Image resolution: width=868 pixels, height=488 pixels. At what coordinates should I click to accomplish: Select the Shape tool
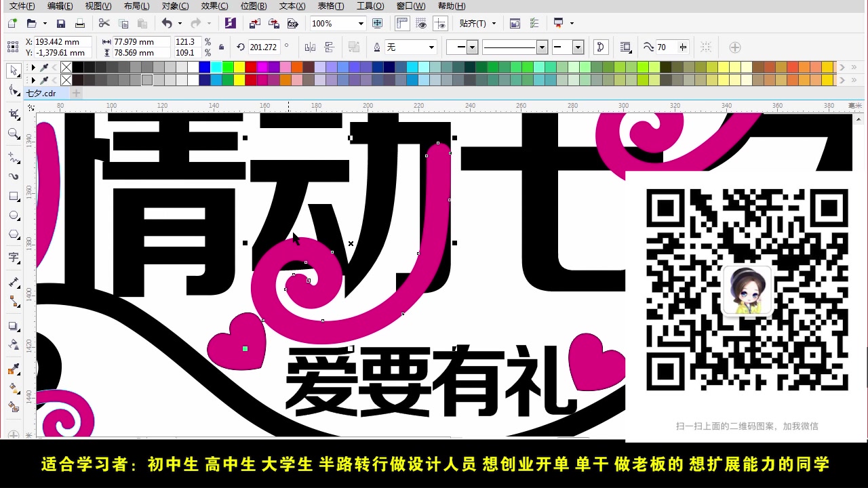pos(12,90)
